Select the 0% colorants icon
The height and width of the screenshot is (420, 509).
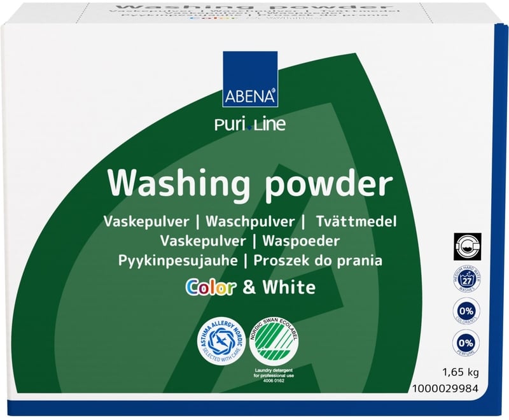468,312
